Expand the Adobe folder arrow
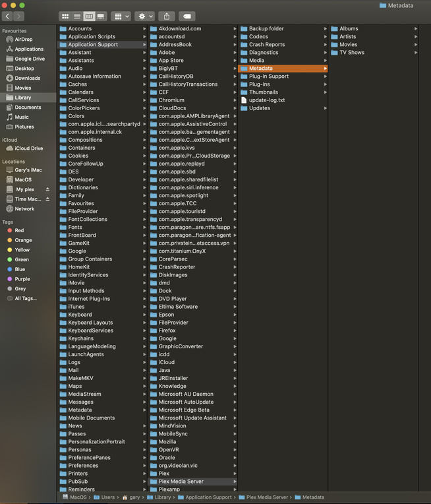Viewport: 431px width, 504px height. click(235, 52)
